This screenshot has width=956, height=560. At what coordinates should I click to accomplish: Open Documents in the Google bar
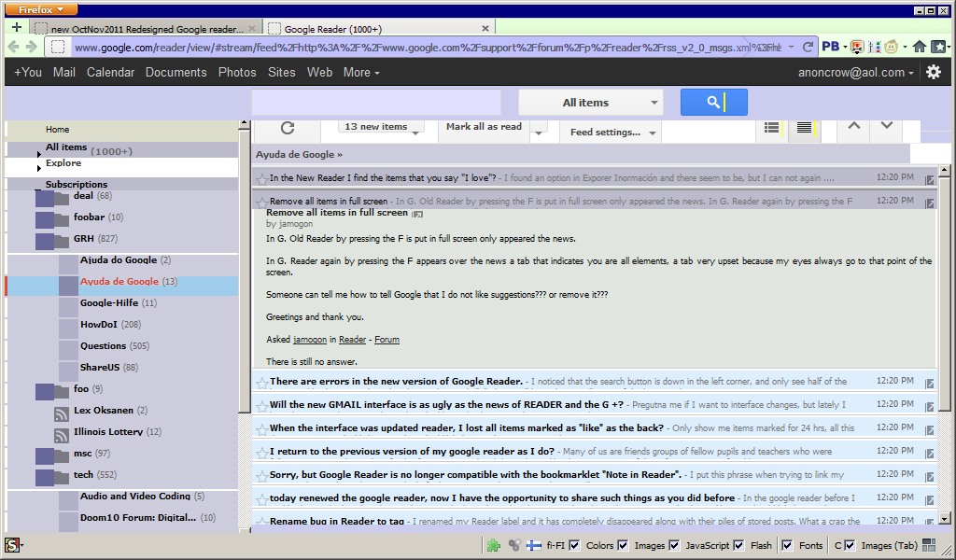pos(176,72)
